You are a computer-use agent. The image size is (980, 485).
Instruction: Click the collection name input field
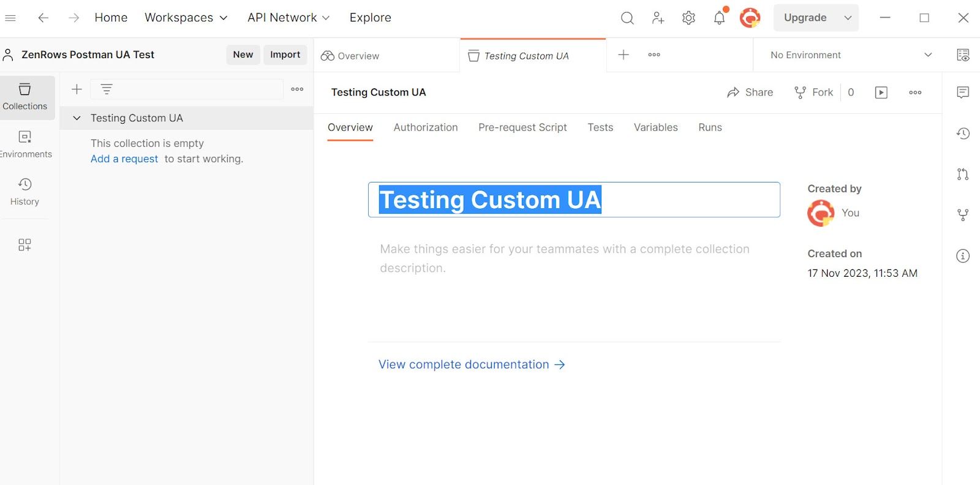click(574, 200)
